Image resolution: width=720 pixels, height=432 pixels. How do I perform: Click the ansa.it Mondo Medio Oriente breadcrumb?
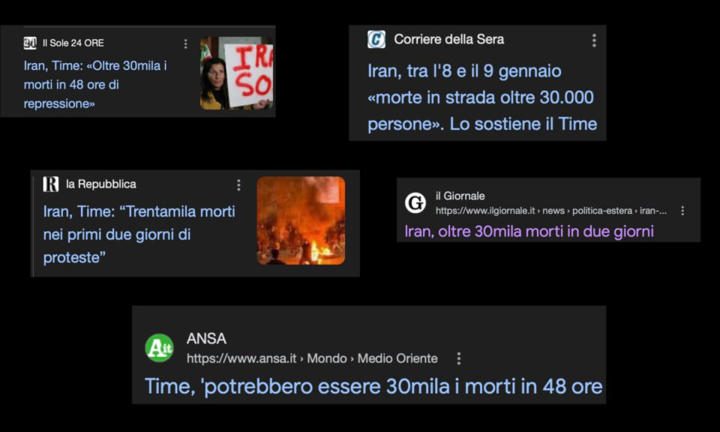[x=312, y=359]
